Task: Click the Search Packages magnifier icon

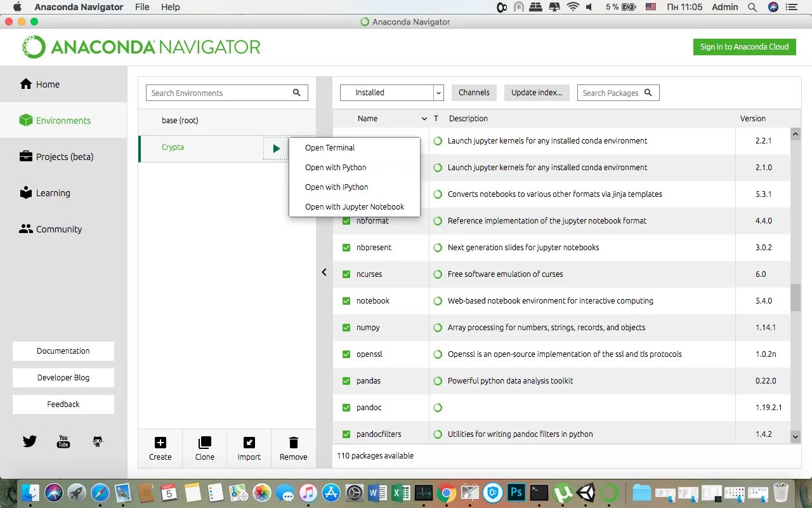Action: pos(648,93)
